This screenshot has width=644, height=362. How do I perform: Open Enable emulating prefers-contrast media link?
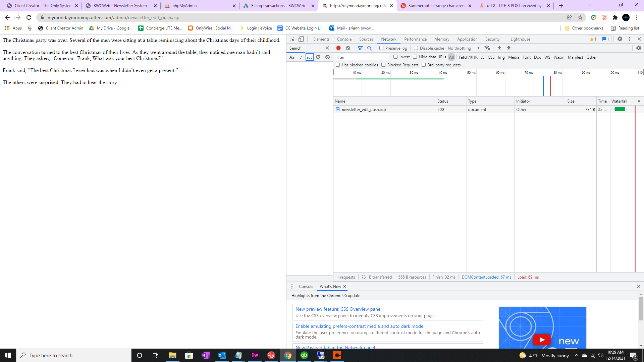(359, 326)
